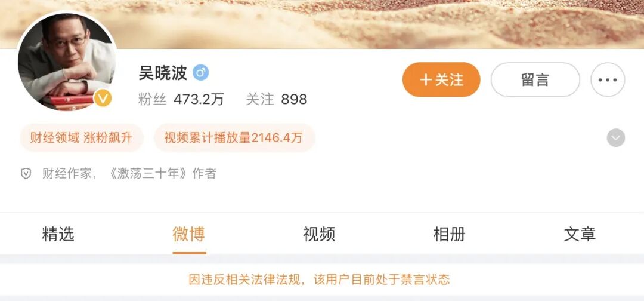Click the blue male gender icon

[x=201, y=73]
